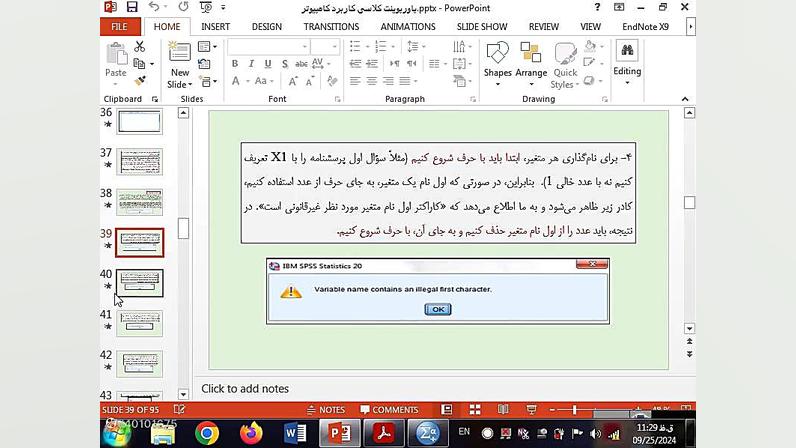Insert a New Slide

pos(179,65)
